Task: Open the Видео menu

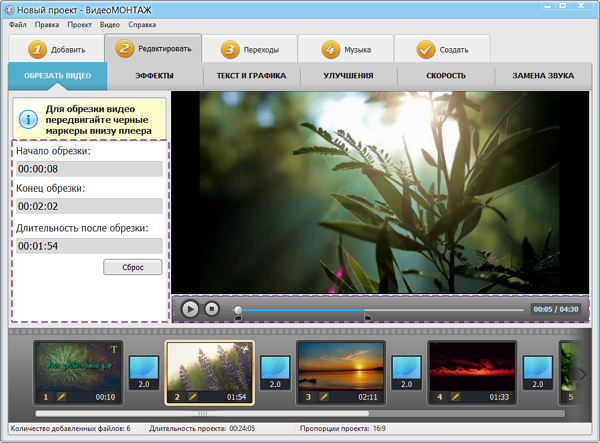Action: coord(110,24)
